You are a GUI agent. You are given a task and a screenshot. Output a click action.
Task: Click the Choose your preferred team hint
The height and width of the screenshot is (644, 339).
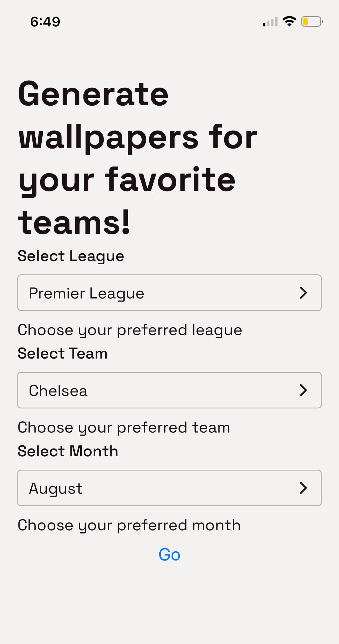[x=124, y=427]
